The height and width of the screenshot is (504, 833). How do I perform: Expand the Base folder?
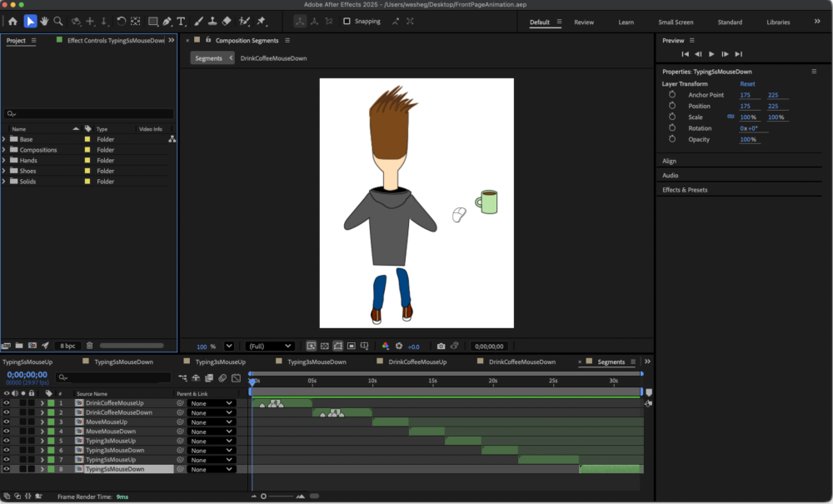click(x=3, y=139)
